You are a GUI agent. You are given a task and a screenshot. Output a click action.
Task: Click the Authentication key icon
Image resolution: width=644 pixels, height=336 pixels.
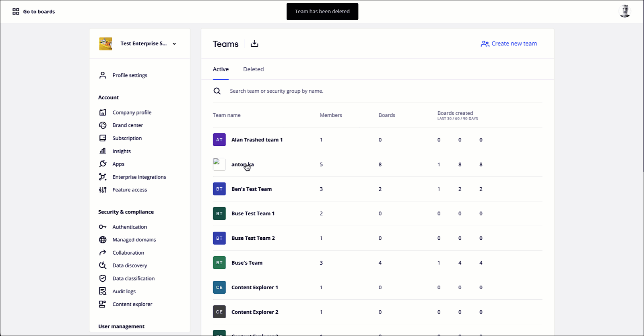click(x=103, y=227)
